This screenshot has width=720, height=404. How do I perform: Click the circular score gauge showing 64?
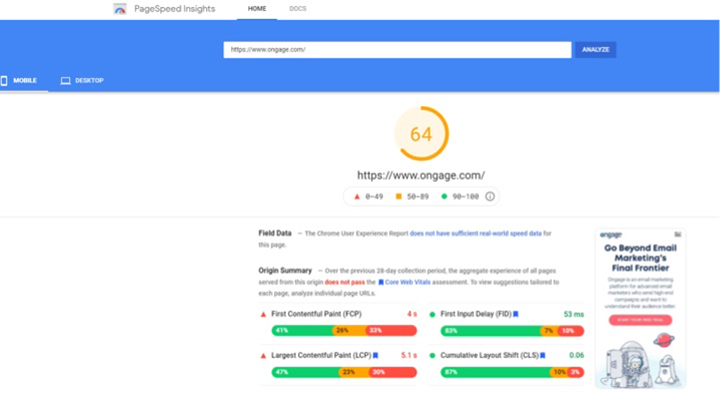click(x=421, y=134)
